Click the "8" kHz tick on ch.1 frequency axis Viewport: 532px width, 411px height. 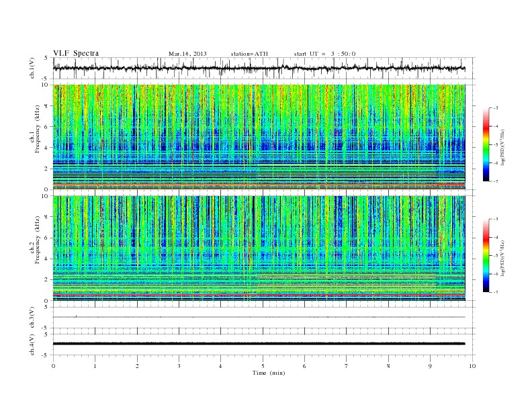pos(46,106)
